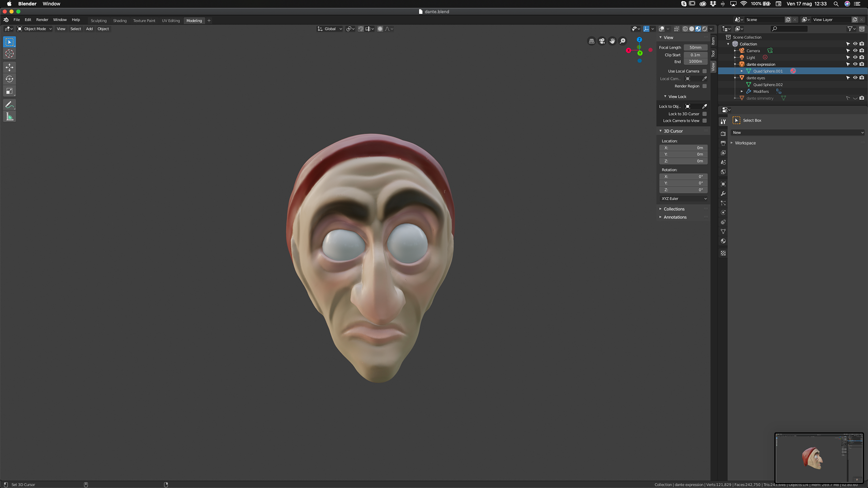
Task: Open the Object Constraints properties tab
Action: [723, 222]
